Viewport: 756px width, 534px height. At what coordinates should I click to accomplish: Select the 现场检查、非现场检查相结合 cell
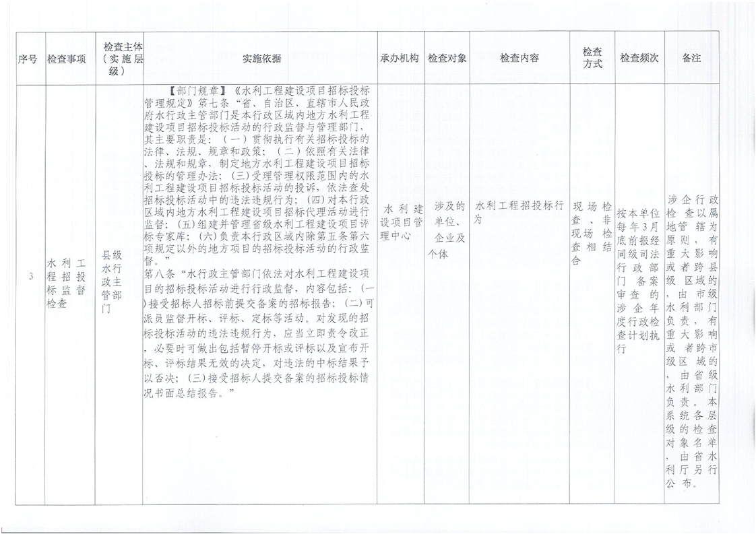pyautogui.click(x=592, y=233)
